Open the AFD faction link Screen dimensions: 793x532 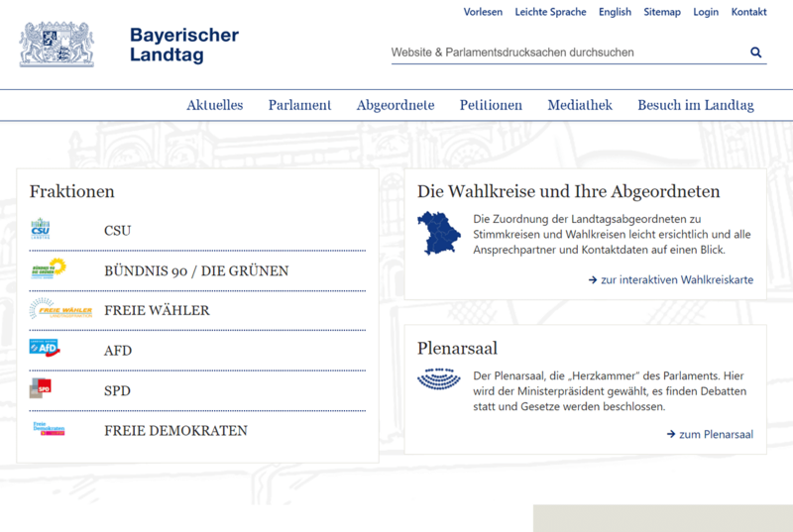coord(118,350)
